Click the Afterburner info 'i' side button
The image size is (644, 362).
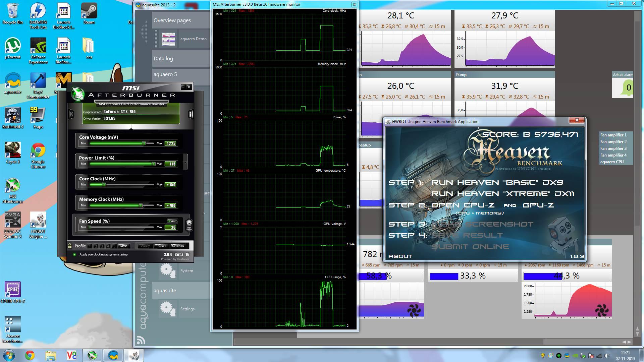point(191,114)
